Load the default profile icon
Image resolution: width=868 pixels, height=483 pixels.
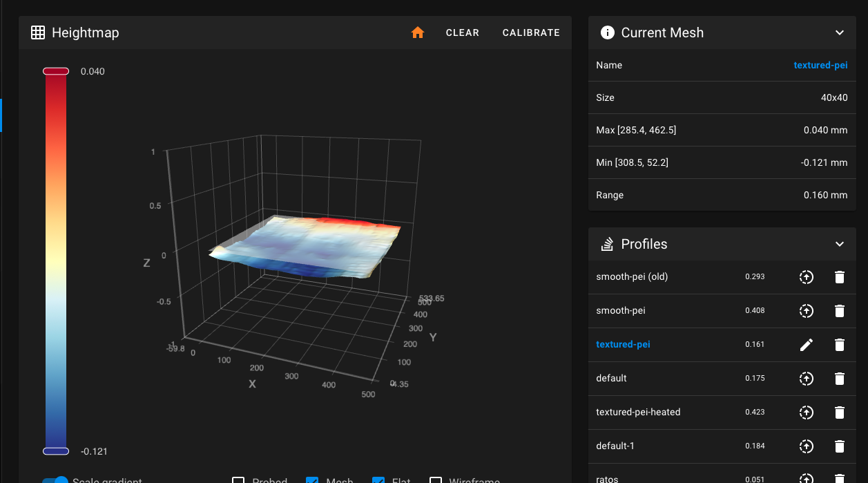(807, 379)
